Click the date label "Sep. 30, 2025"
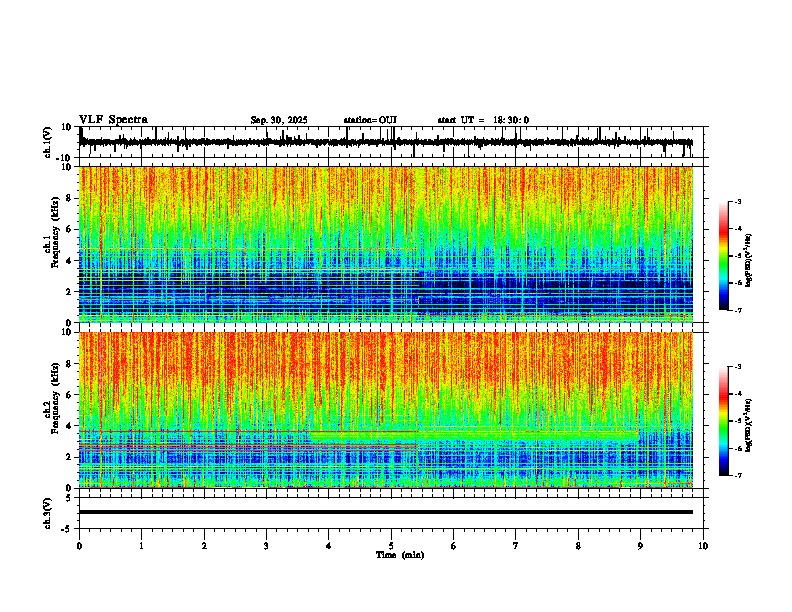 279,120
